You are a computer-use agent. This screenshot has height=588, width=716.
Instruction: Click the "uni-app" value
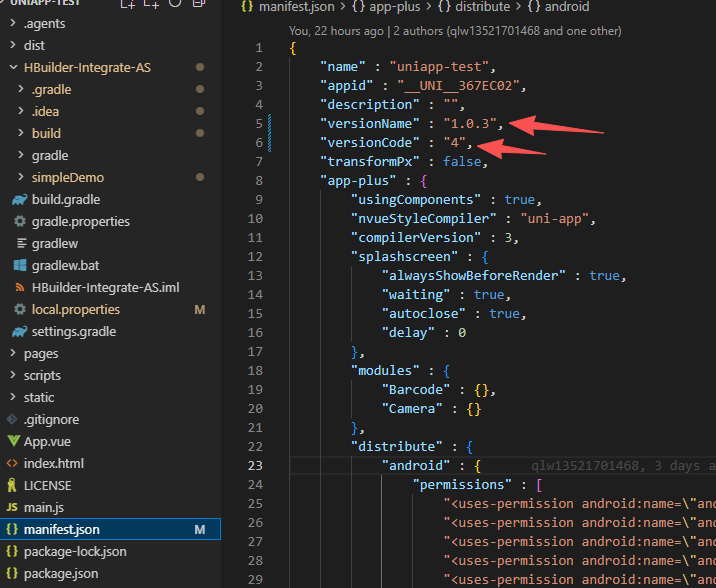(x=554, y=219)
